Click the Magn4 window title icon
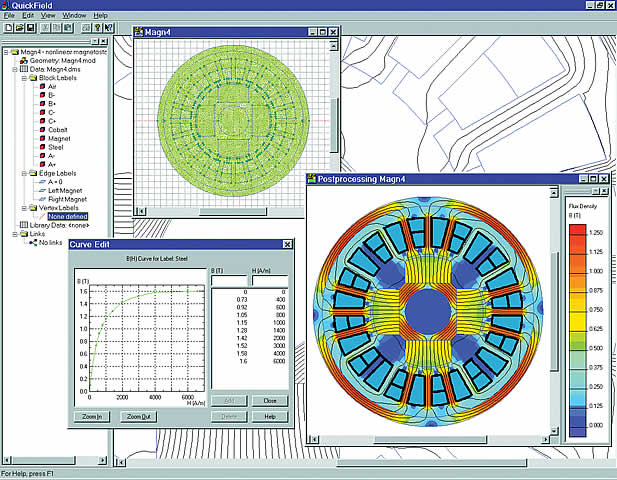 click(139, 32)
